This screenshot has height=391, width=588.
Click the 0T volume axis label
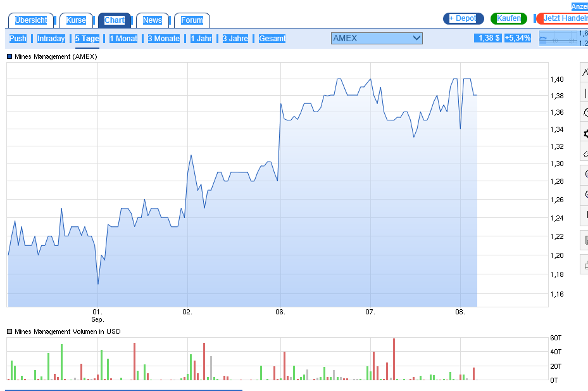click(554, 380)
